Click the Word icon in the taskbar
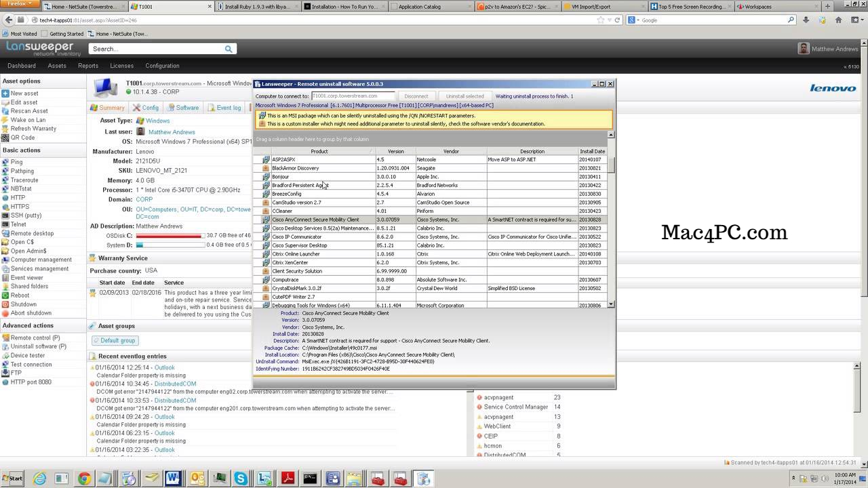 tap(174, 479)
